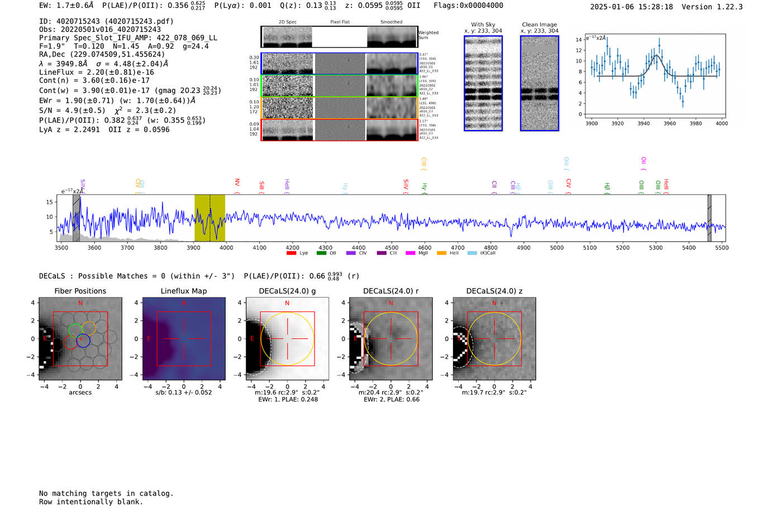The image size is (782, 532).
Task: Click the green fiber circle in Fiber Positions
Action: [75, 330]
